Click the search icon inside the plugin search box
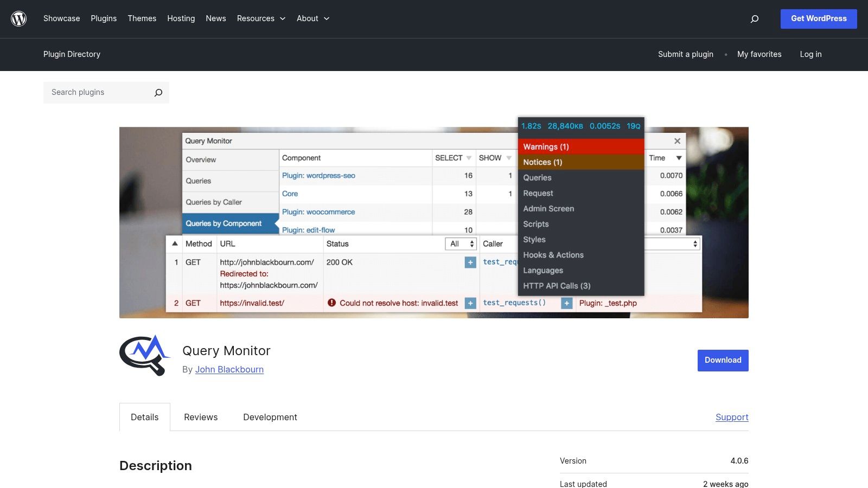The image size is (868, 488). pyautogui.click(x=158, y=92)
